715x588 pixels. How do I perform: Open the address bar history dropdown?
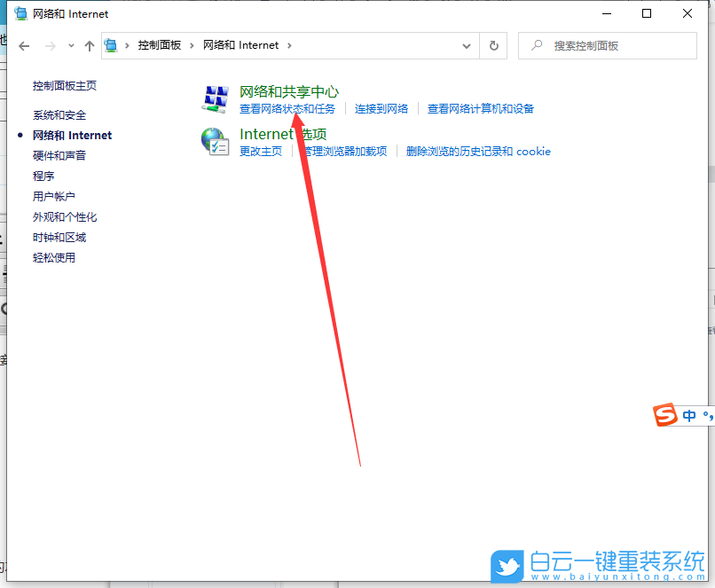click(466, 45)
